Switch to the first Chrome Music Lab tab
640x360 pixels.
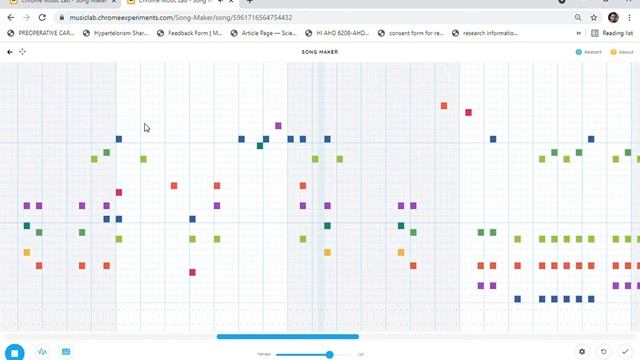point(63,2)
